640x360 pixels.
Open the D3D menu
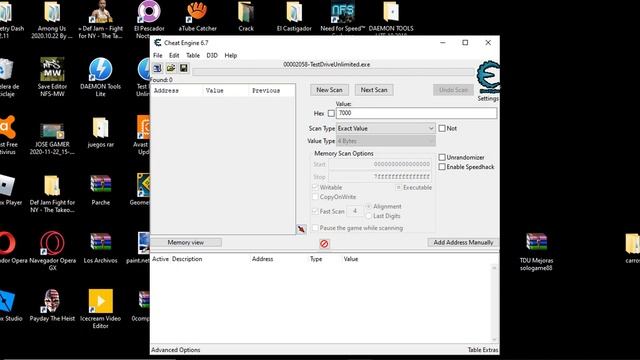(212, 56)
